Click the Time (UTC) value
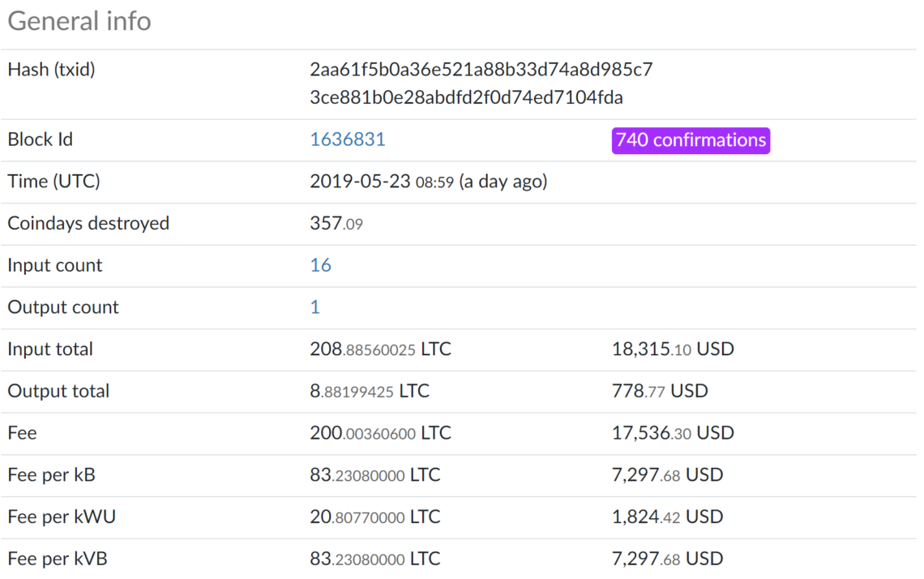Viewport: 924px width, 579px height. (x=428, y=181)
